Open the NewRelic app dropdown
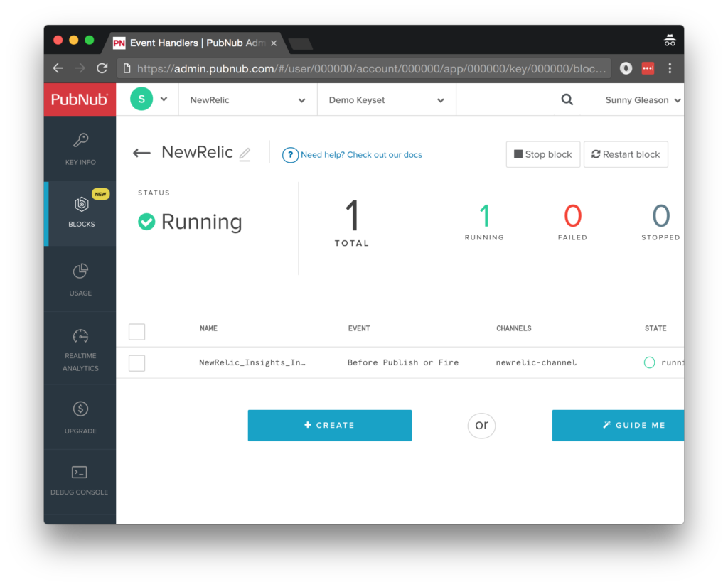The height and width of the screenshot is (587, 728). pos(247,99)
